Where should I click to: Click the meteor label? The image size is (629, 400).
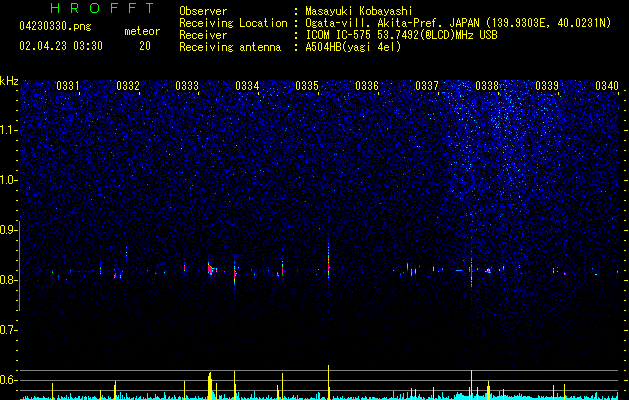(142, 31)
